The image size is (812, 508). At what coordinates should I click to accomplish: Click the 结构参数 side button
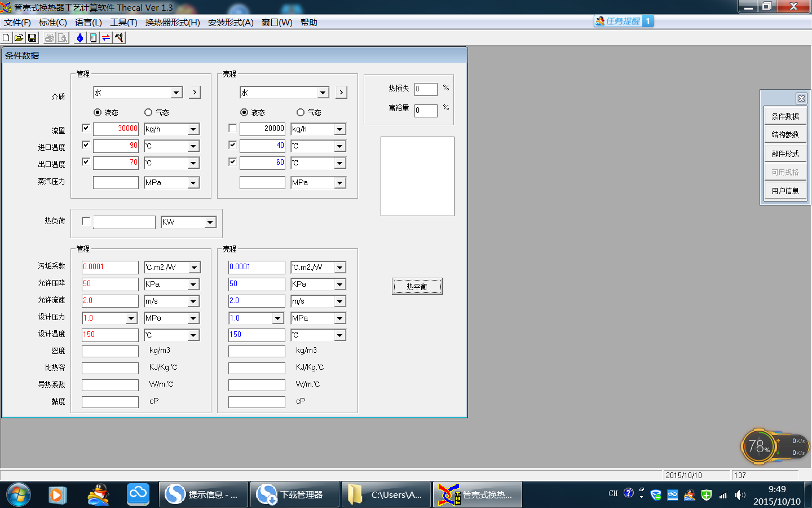tap(785, 135)
